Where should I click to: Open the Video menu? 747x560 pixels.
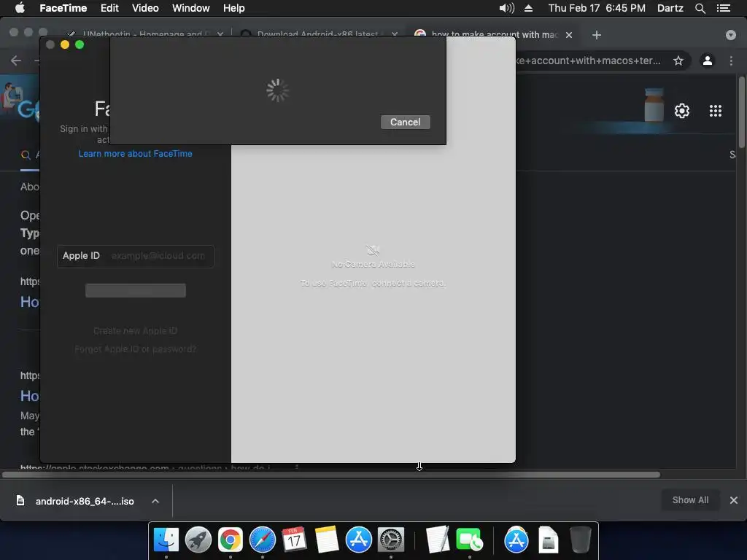click(x=145, y=8)
